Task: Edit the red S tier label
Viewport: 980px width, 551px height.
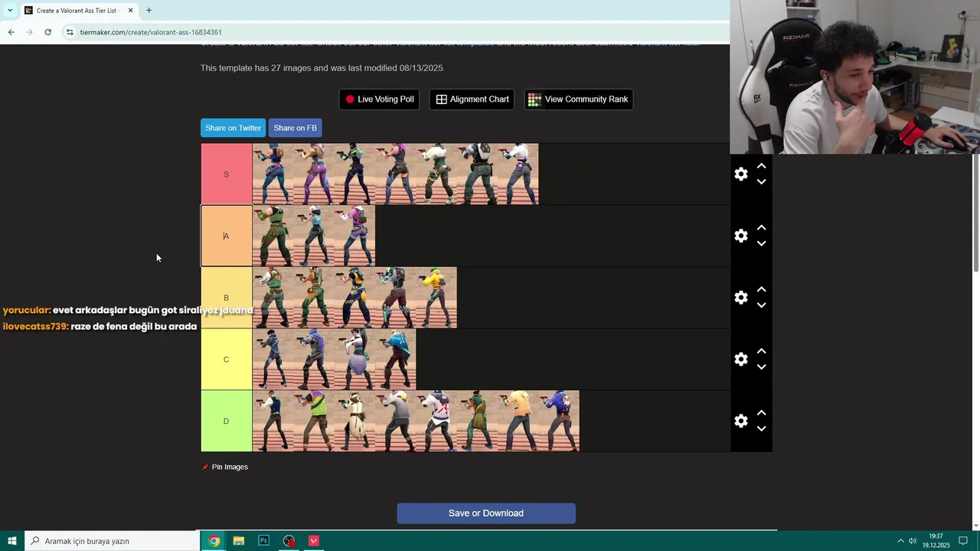Action: 226,174
